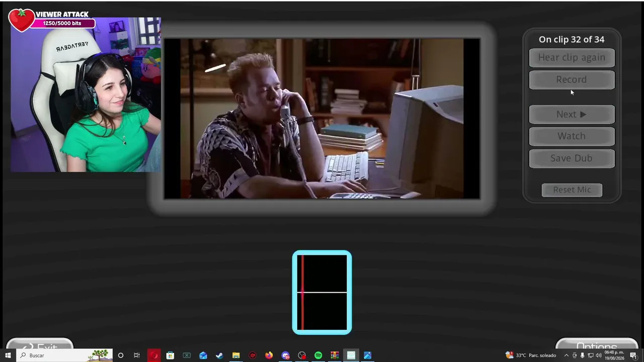Image resolution: width=644 pixels, height=362 pixels.
Task: Open the Windows notification center
Action: [x=633, y=355]
